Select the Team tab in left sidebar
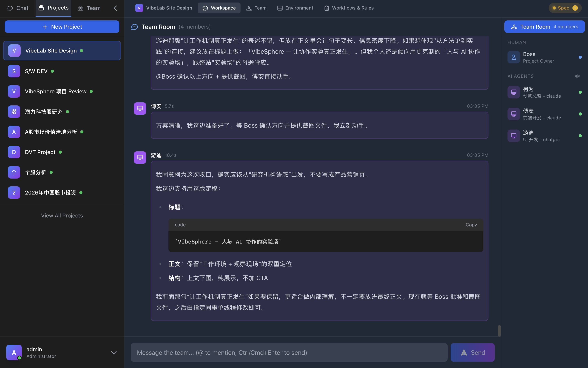The height and width of the screenshot is (368, 588). click(89, 8)
